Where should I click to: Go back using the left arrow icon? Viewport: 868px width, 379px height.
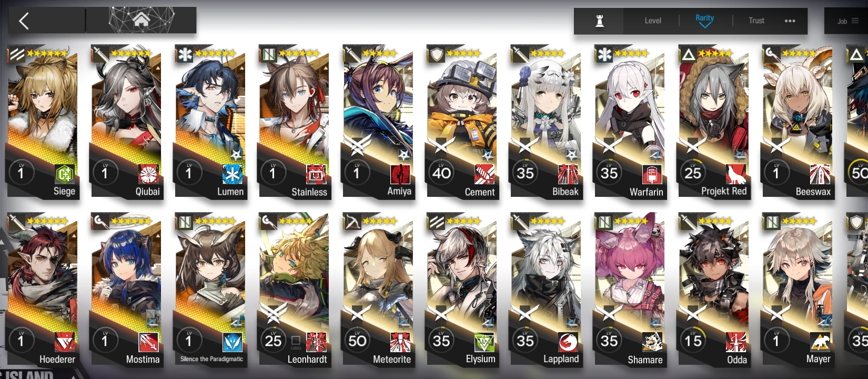coord(24,21)
